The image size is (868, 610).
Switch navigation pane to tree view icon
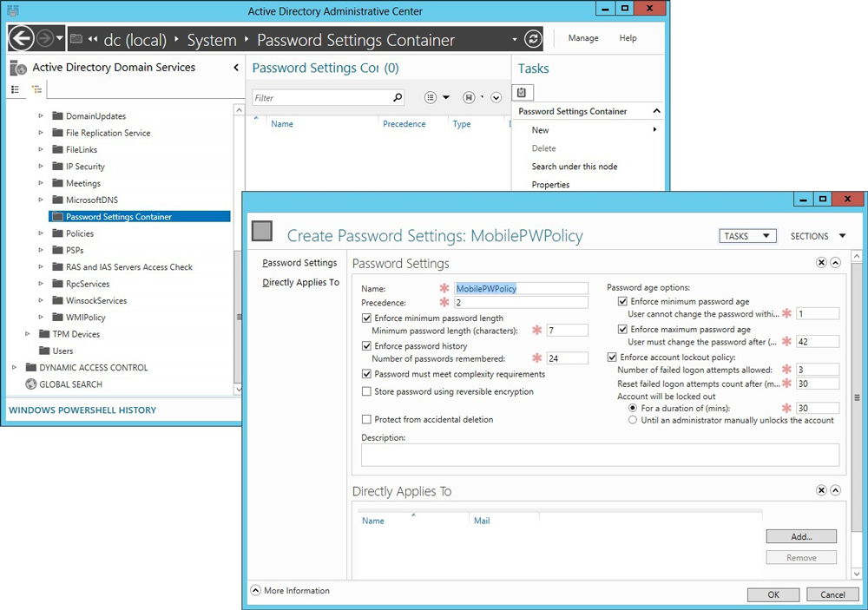(36, 89)
